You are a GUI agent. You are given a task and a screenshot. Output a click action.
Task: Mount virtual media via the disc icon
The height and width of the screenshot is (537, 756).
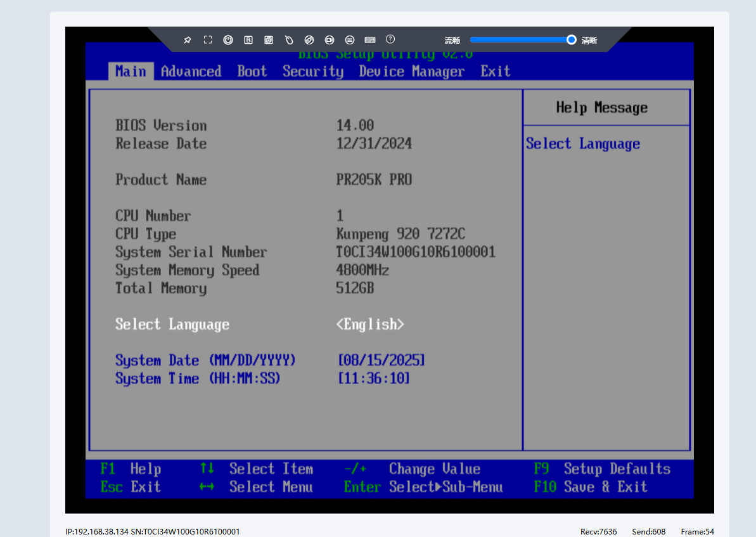tap(309, 39)
